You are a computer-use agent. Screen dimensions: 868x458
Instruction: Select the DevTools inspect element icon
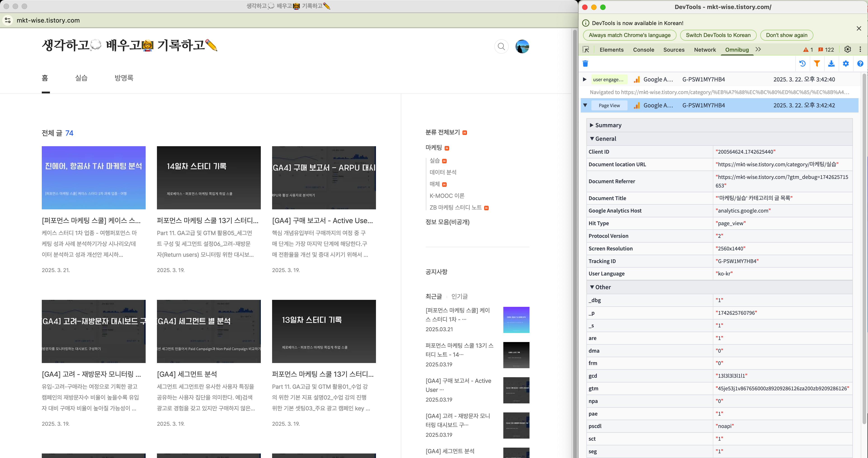coord(586,49)
